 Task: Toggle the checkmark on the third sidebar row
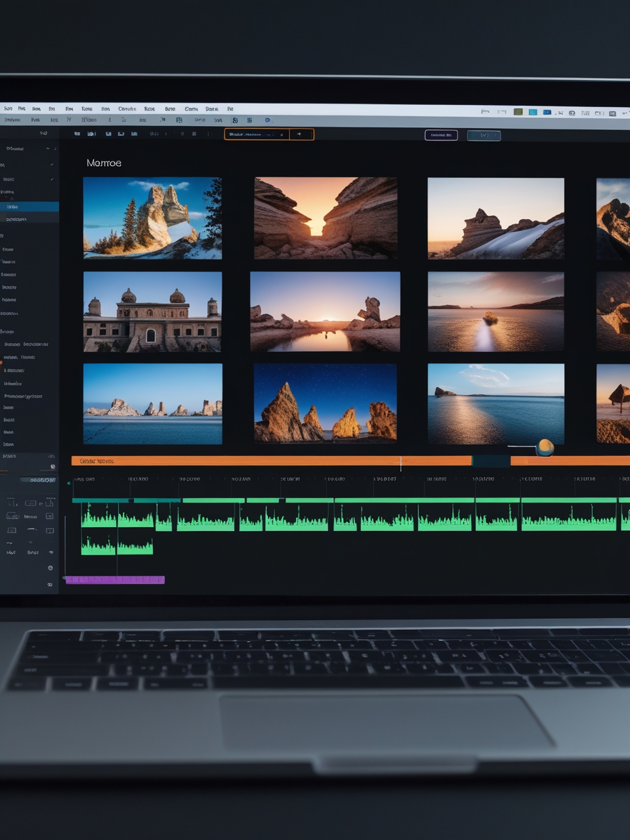coord(52,179)
